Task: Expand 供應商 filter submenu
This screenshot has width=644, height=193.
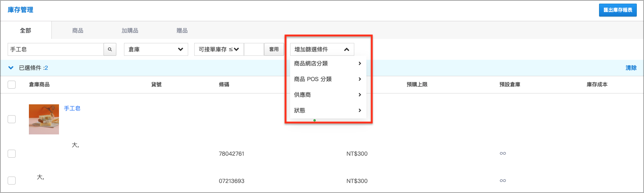Action: tap(328, 95)
